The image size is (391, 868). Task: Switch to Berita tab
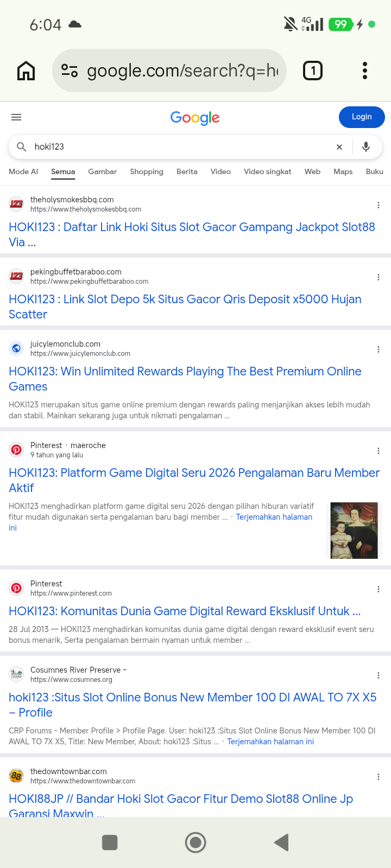[x=187, y=171]
